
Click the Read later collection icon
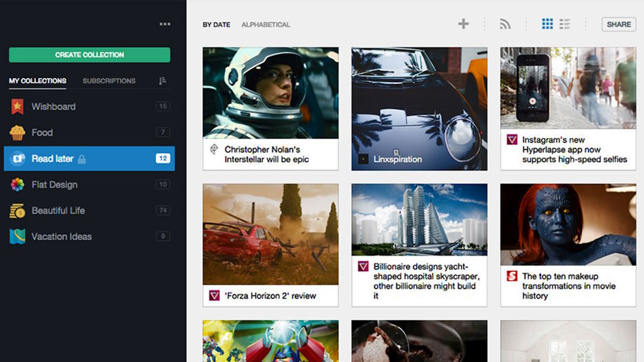click(x=18, y=159)
